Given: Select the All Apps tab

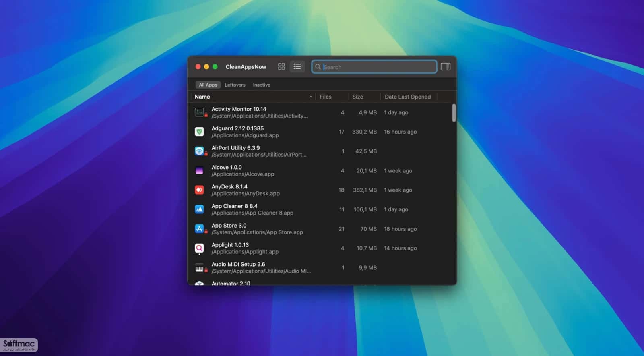Looking at the screenshot, I should pos(208,85).
